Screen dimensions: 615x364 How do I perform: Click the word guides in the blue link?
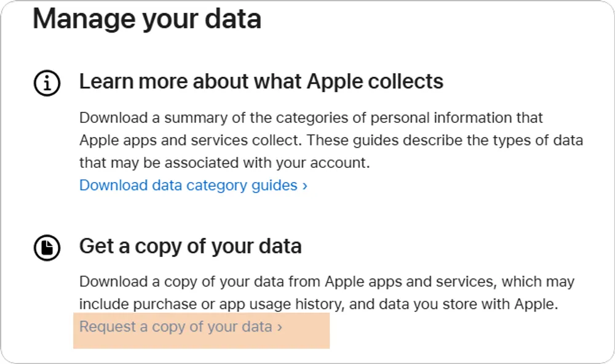275,185
